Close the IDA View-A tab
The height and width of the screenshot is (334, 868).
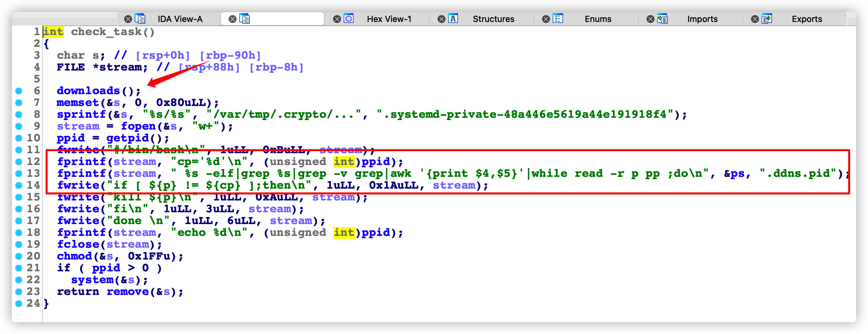click(128, 19)
